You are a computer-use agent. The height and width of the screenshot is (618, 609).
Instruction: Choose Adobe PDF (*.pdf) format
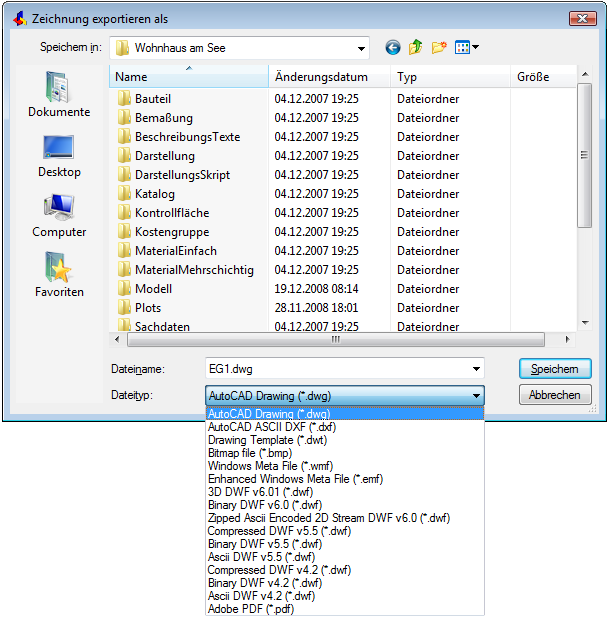(x=345, y=609)
